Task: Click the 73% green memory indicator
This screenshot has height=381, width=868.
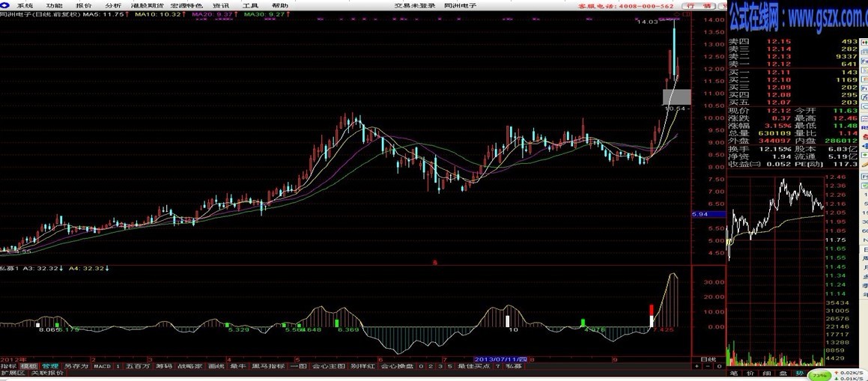Action: pyautogui.click(x=819, y=374)
